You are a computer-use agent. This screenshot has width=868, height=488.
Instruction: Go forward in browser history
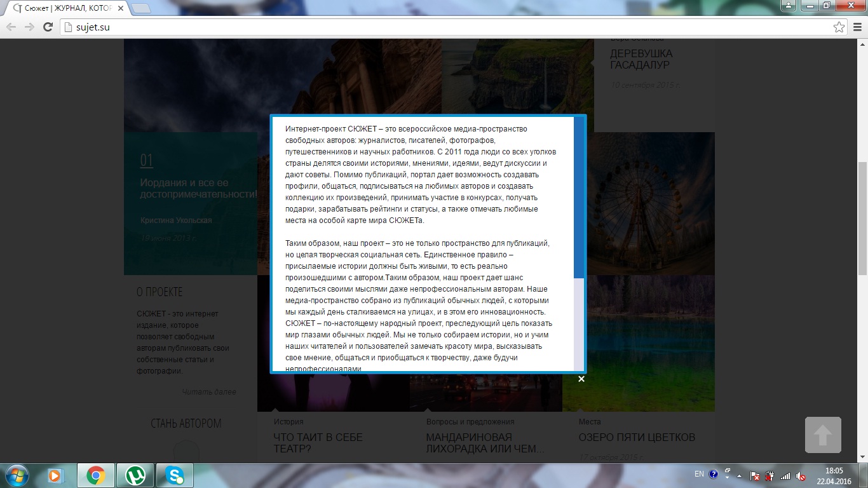[29, 27]
